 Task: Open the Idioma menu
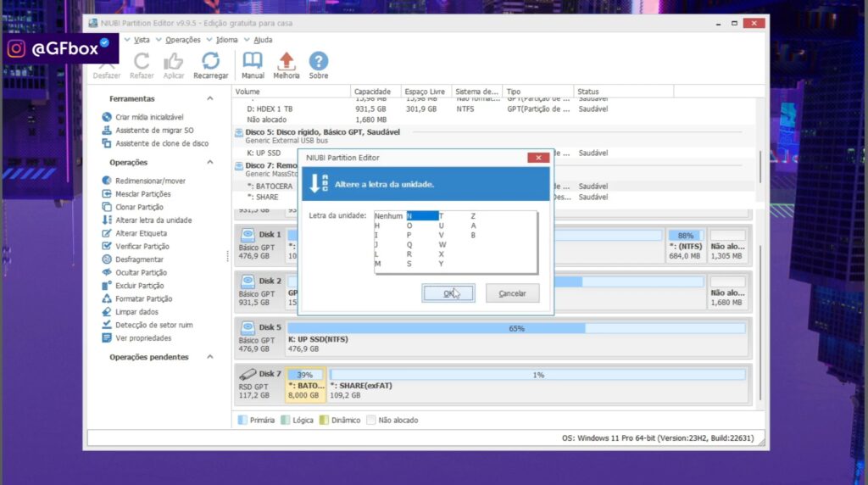click(x=227, y=40)
